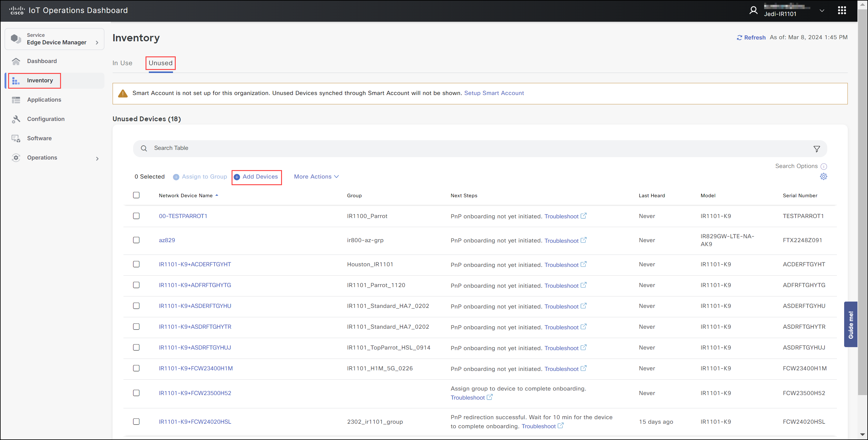The height and width of the screenshot is (440, 868).
Task: Select checkbox for IR1101-K9+ACDERFTGYHT
Action: point(136,264)
